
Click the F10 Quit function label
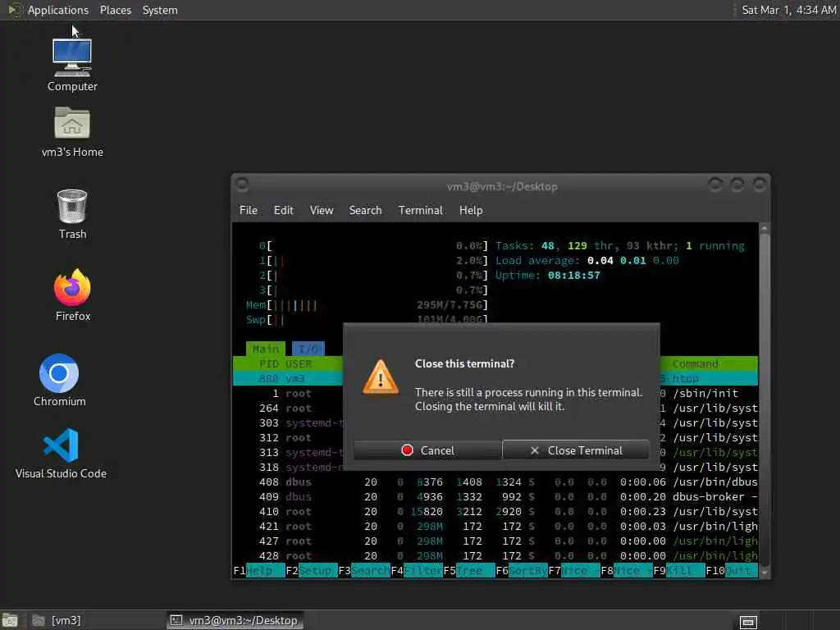731,571
